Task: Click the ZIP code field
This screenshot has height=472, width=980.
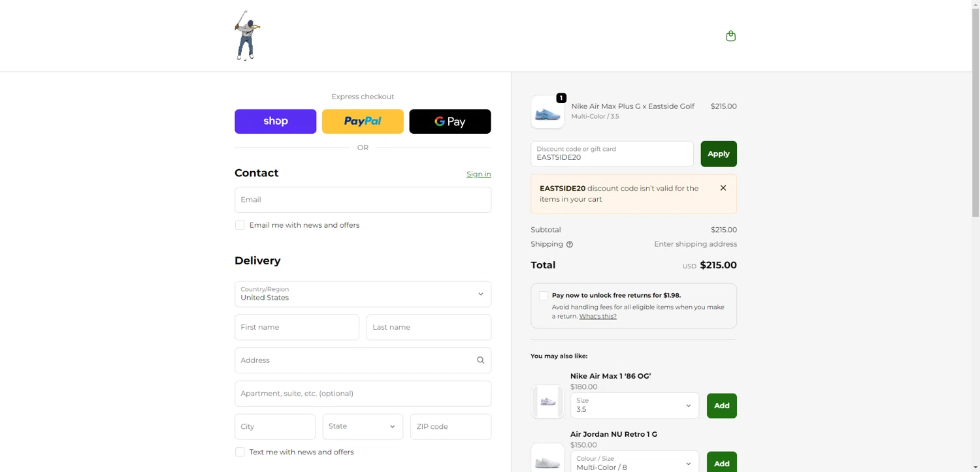Action: click(x=451, y=427)
